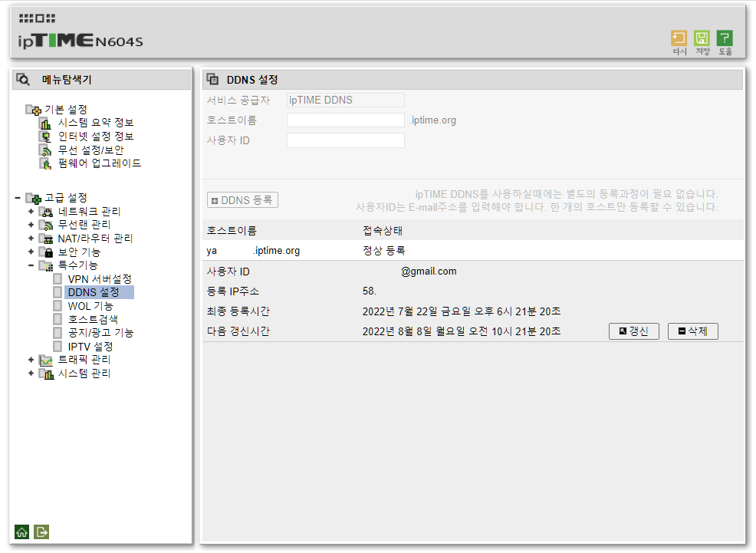This screenshot has height=553, width=756.
Task: Click the 다시 (reload) icon
Action: coord(679,38)
